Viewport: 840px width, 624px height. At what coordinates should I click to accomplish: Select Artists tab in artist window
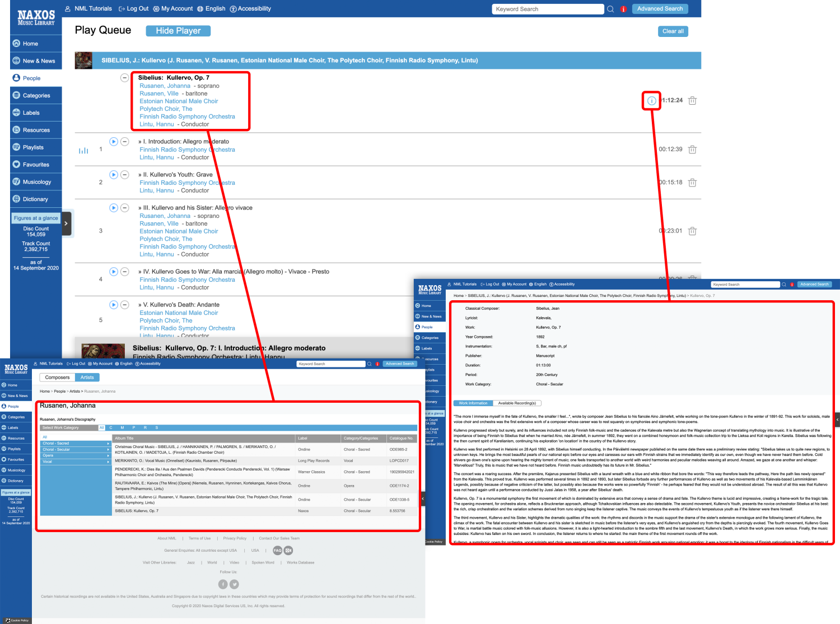pyautogui.click(x=87, y=378)
